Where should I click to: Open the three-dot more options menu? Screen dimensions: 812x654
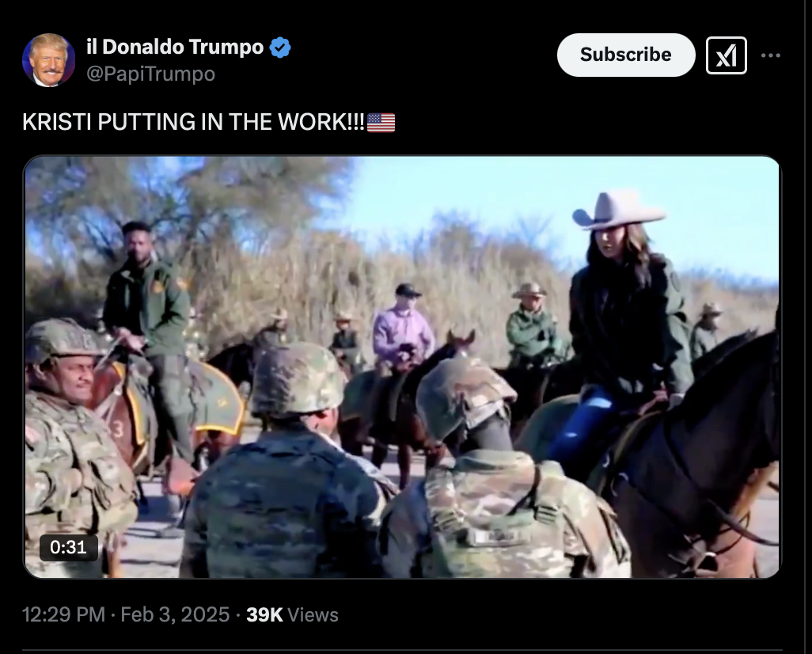pos(771,55)
